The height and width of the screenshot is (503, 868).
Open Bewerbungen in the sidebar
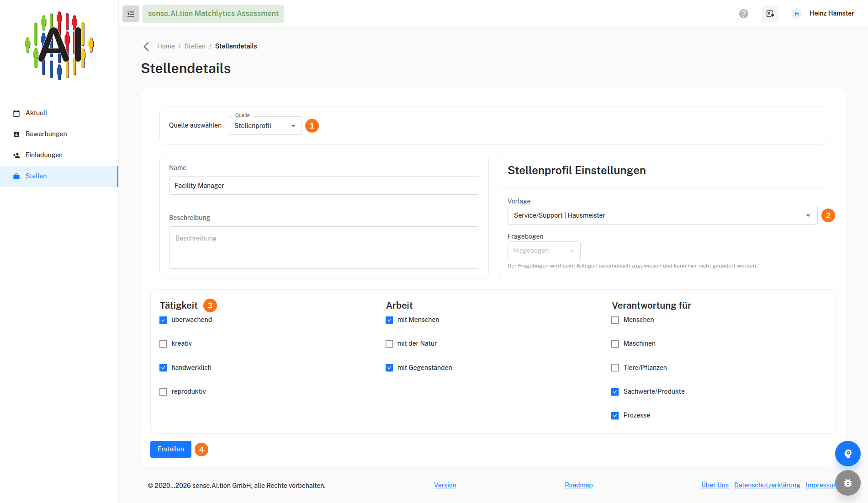click(59, 134)
